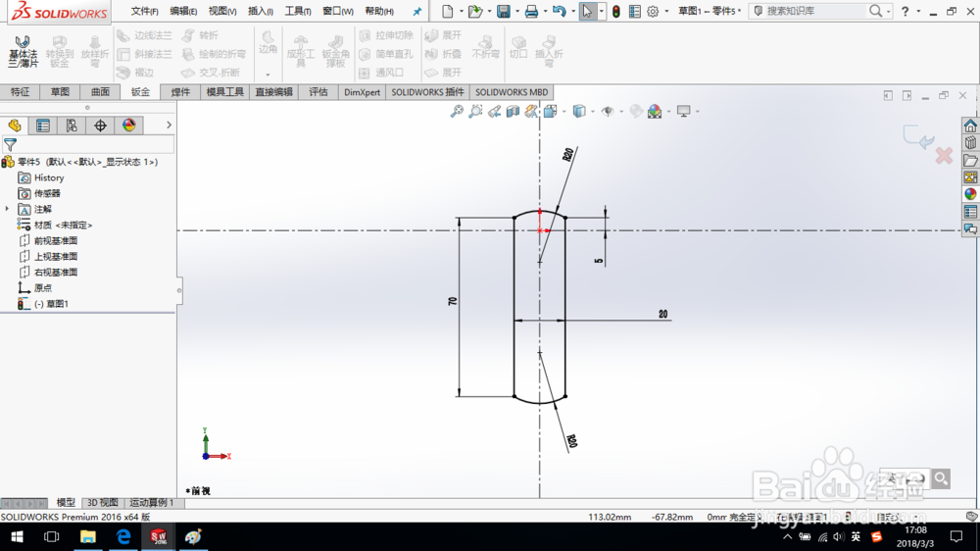Open the Options dropdown arrow
Screen dimensions: 980x551
666,11
